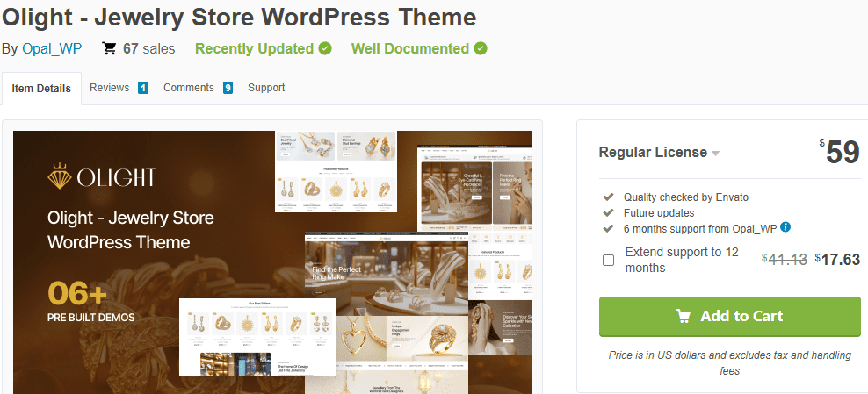Click the discounted $17.63 support price
868x394 pixels.
[837, 259]
